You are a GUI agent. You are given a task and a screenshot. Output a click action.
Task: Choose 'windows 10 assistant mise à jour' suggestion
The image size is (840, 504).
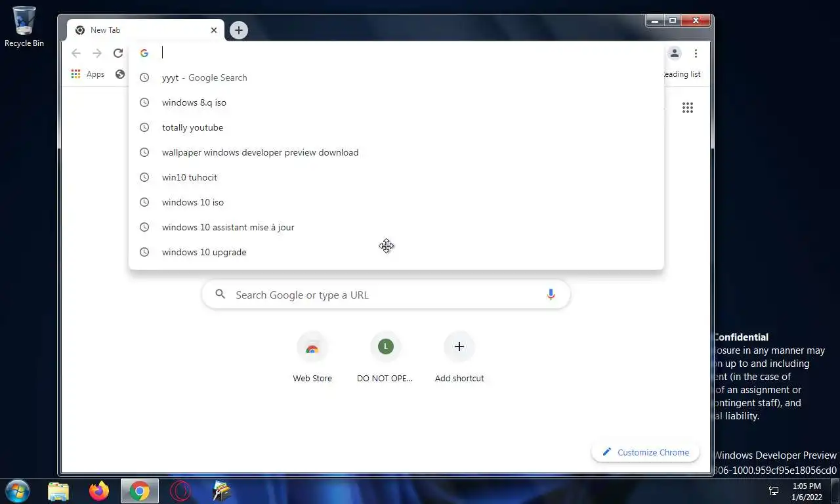[x=396, y=227]
